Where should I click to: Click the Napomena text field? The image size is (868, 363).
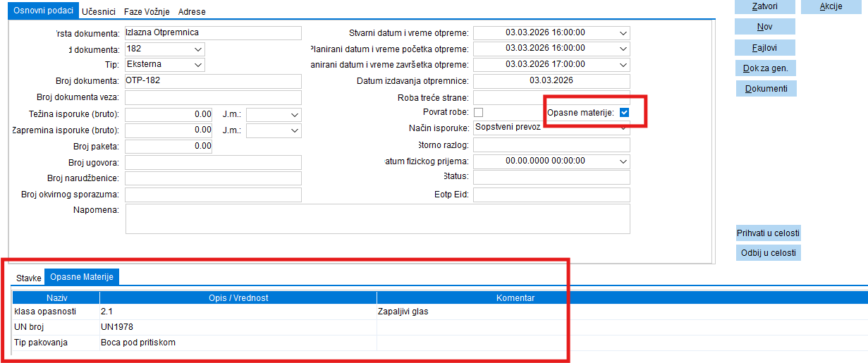pyautogui.click(x=377, y=219)
